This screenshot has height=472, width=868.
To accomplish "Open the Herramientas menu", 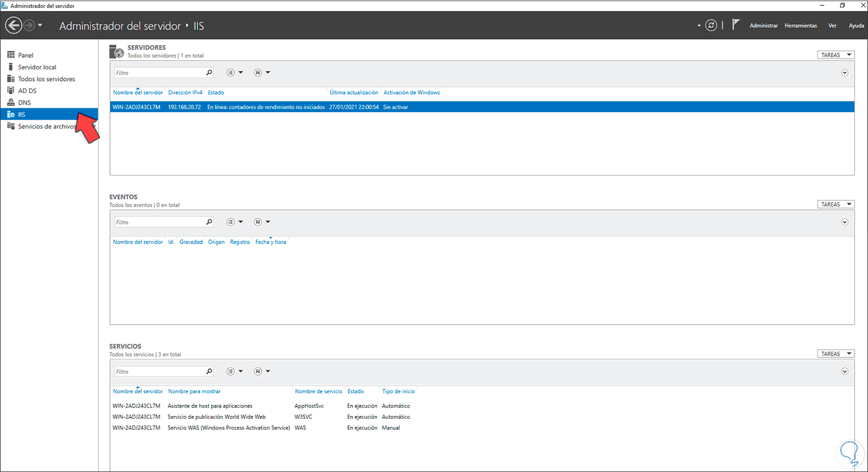I will (801, 25).
